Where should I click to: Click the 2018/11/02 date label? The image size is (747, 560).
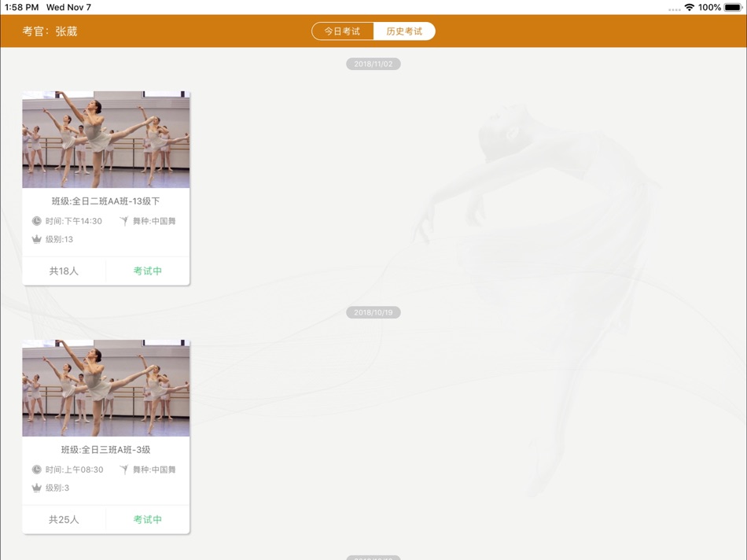[x=373, y=64]
